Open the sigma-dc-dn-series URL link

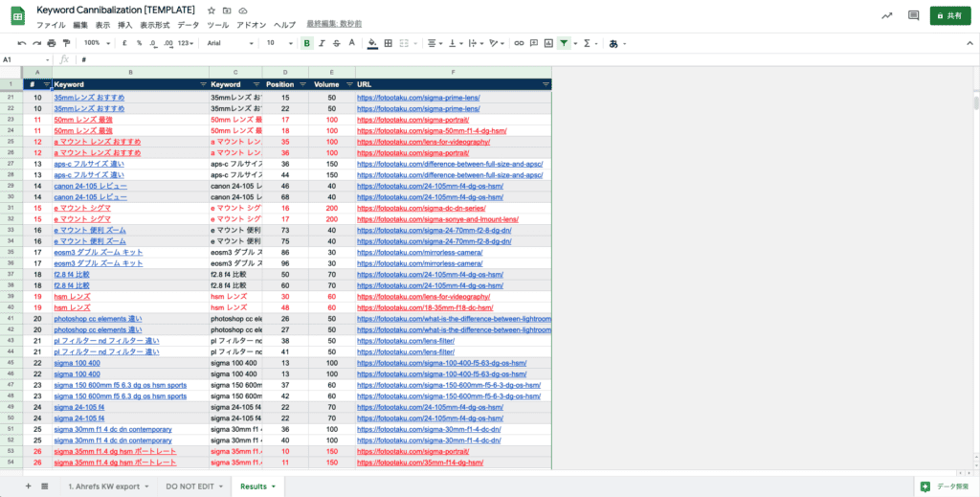[421, 208]
